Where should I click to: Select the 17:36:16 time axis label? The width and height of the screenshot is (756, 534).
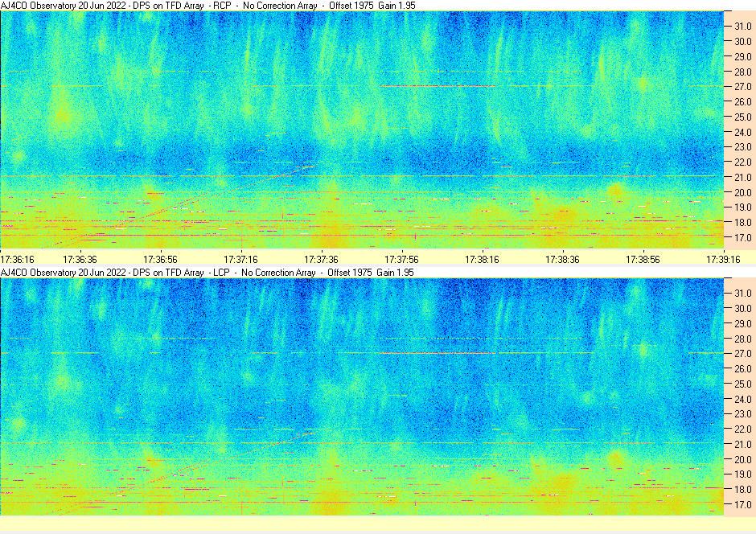[x=17, y=259]
